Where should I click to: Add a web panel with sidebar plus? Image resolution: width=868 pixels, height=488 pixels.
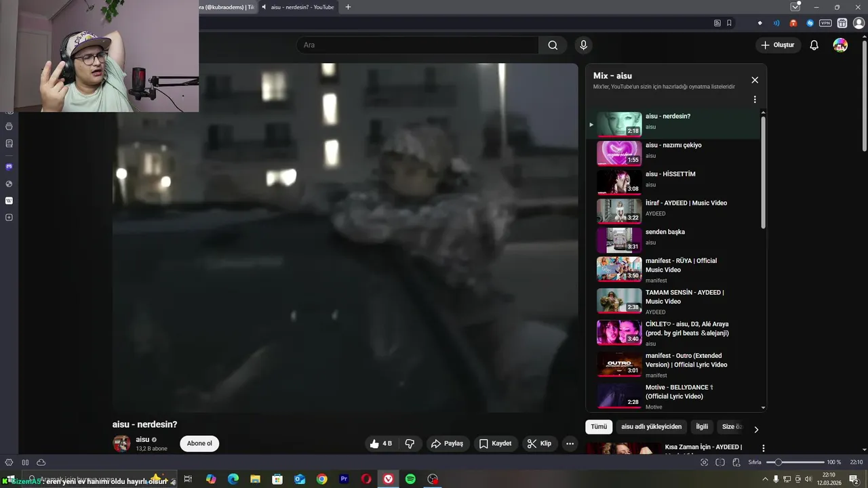[9, 218]
